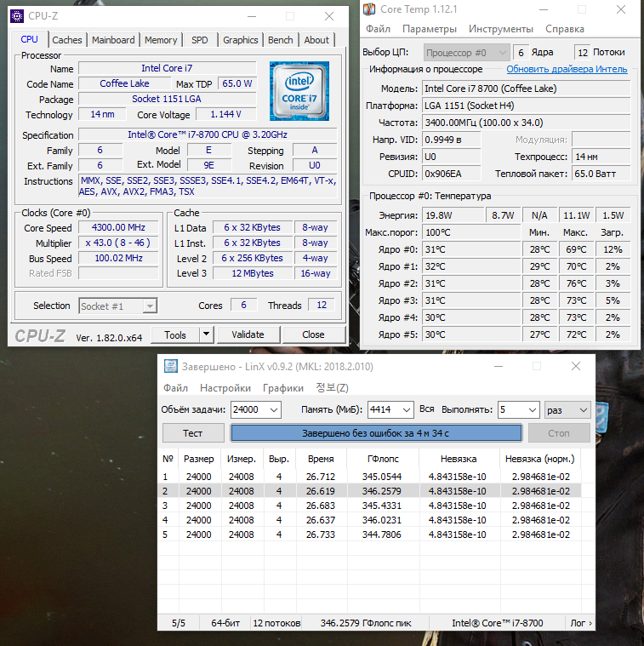This screenshot has height=646, width=644.
Task: Select LinX result row 3 with 345.4331
Action: [x=370, y=506]
